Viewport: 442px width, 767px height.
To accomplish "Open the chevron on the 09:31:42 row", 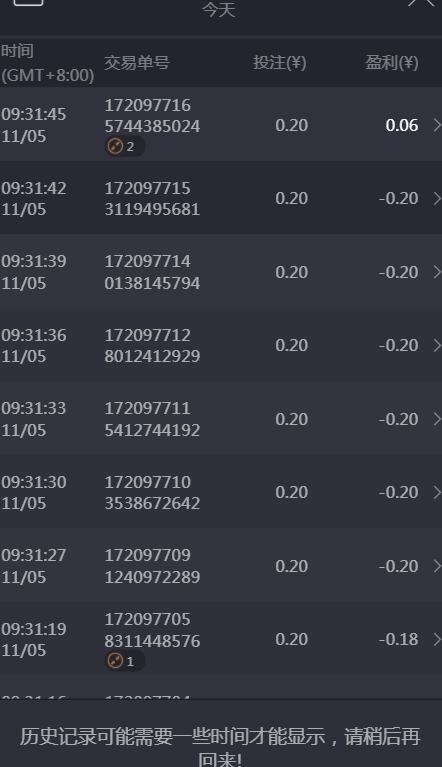I will [x=437, y=199].
